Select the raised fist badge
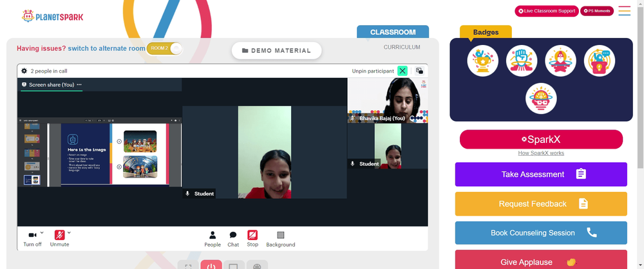This screenshot has height=269, width=644. click(x=522, y=60)
